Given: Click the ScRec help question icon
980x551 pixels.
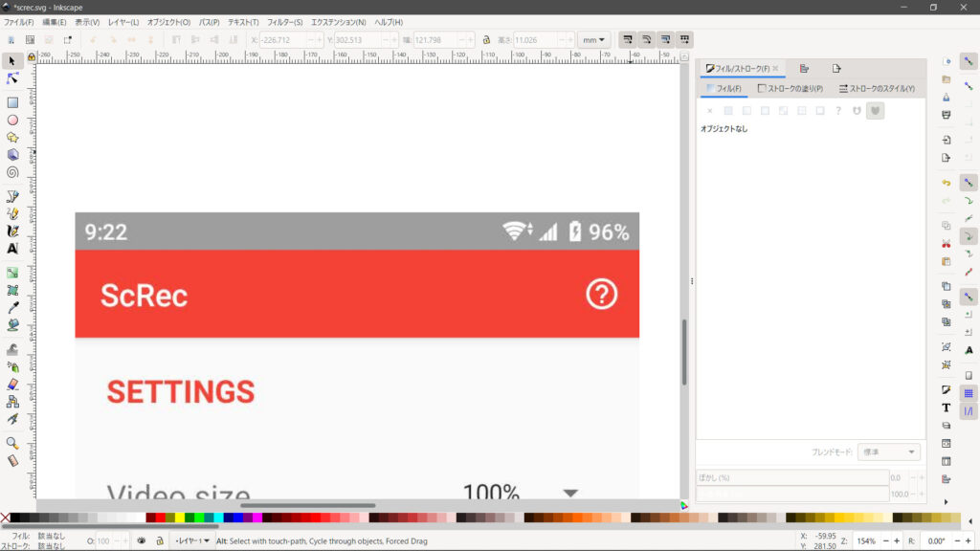Looking at the screenshot, I should click(601, 294).
